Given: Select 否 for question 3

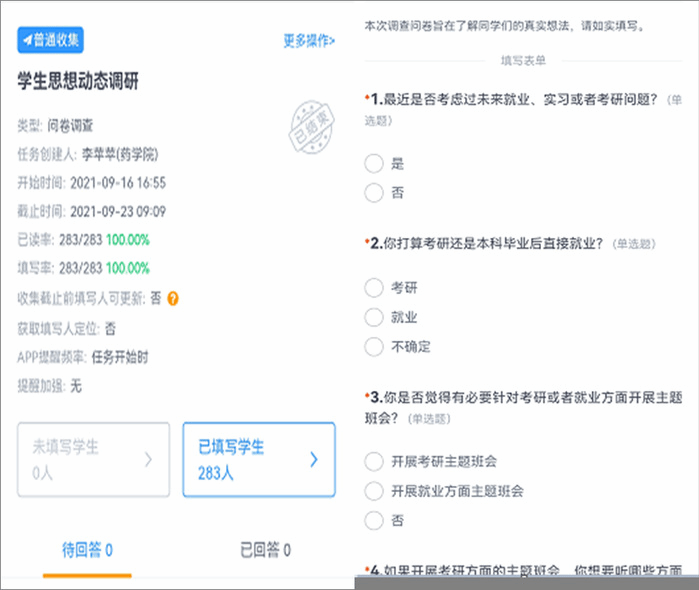Looking at the screenshot, I should click(374, 520).
